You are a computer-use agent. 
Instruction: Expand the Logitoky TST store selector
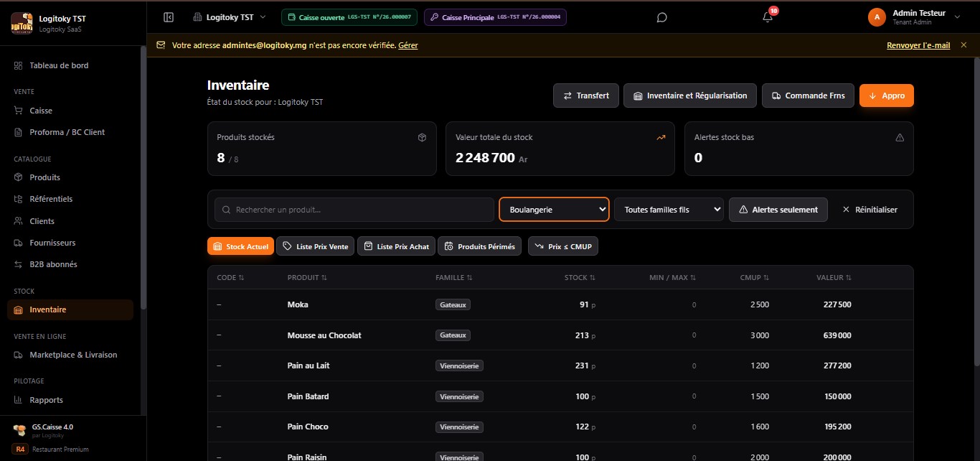pyautogui.click(x=230, y=17)
